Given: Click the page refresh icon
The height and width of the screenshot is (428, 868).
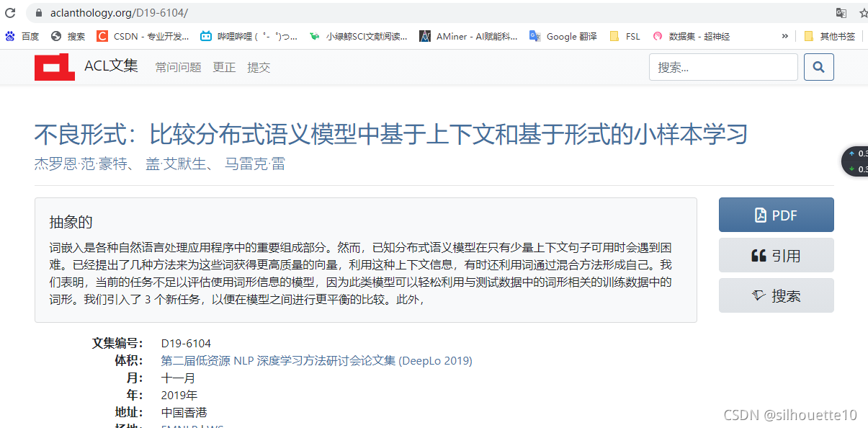Looking at the screenshot, I should point(9,12).
